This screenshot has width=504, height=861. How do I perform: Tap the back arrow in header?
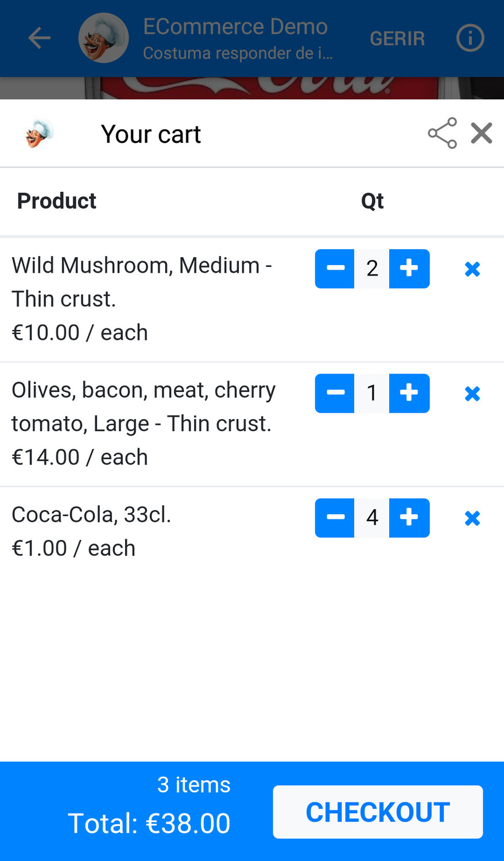39,38
